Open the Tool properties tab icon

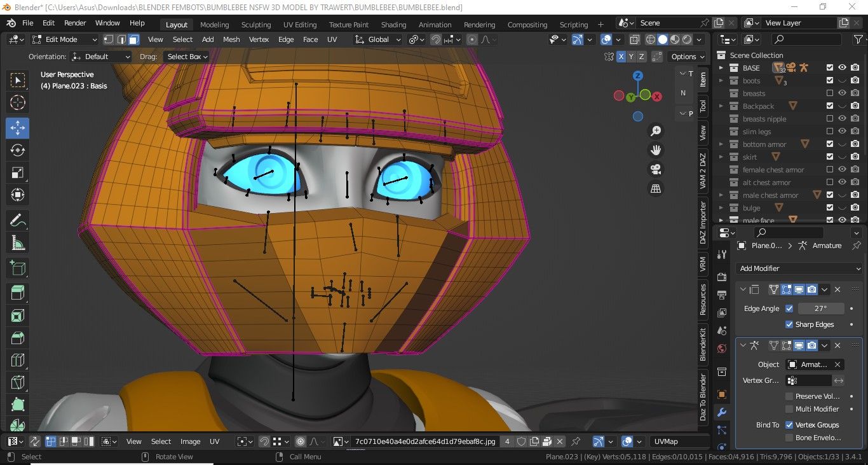[x=721, y=254]
